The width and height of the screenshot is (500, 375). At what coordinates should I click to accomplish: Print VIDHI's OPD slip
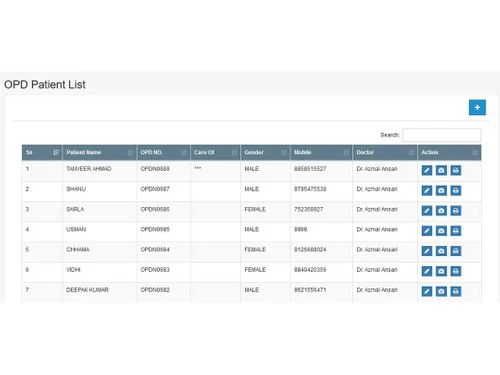[456, 271]
